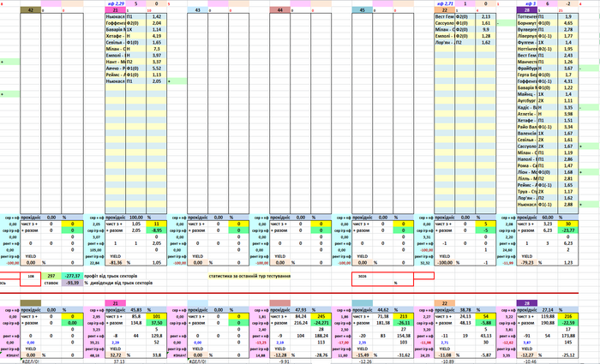Select the odds value 4,19 in Хетафе row

157,36
